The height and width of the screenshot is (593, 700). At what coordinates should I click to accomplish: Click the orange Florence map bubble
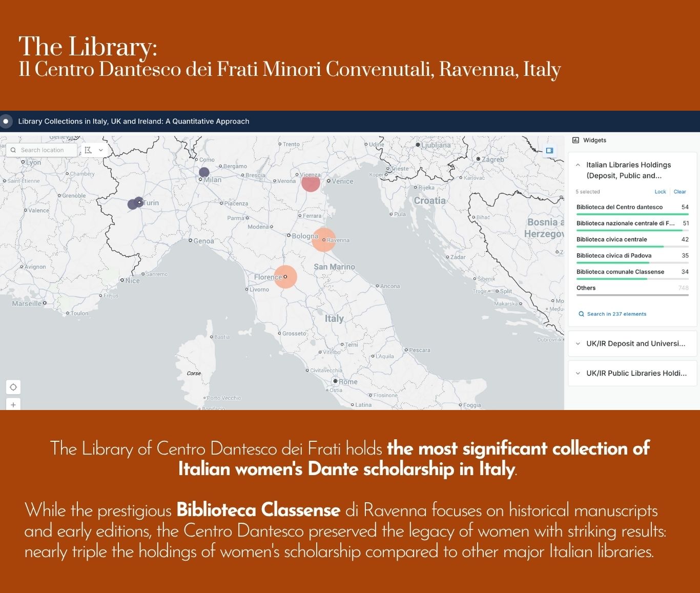point(285,277)
